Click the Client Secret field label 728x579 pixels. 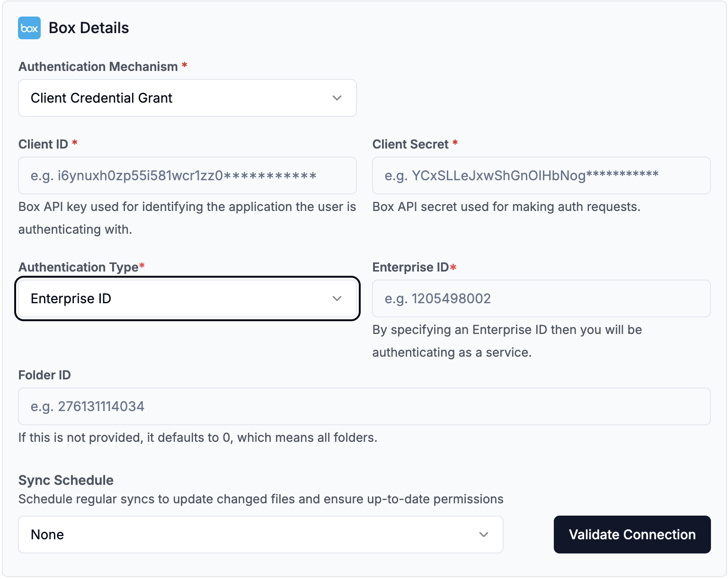tap(410, 144)
